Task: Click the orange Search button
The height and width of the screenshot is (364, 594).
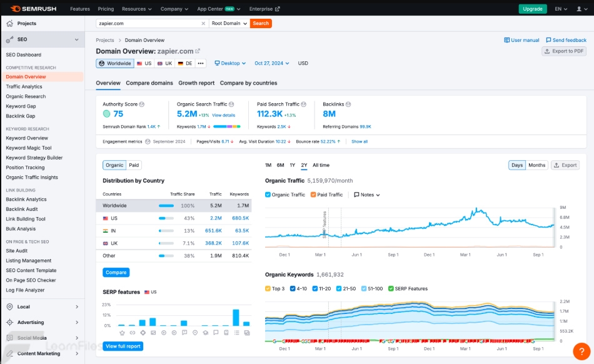Action: [x=261, y=24]
